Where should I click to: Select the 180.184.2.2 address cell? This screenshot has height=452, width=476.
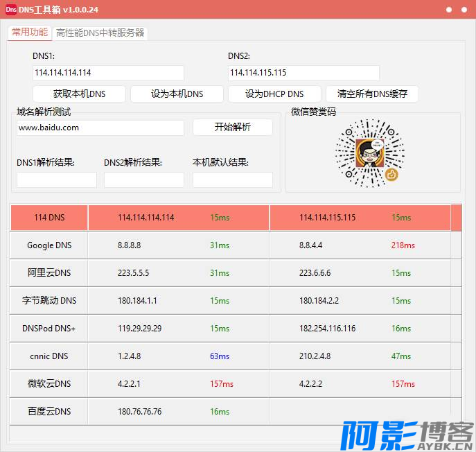coord(319,301)
